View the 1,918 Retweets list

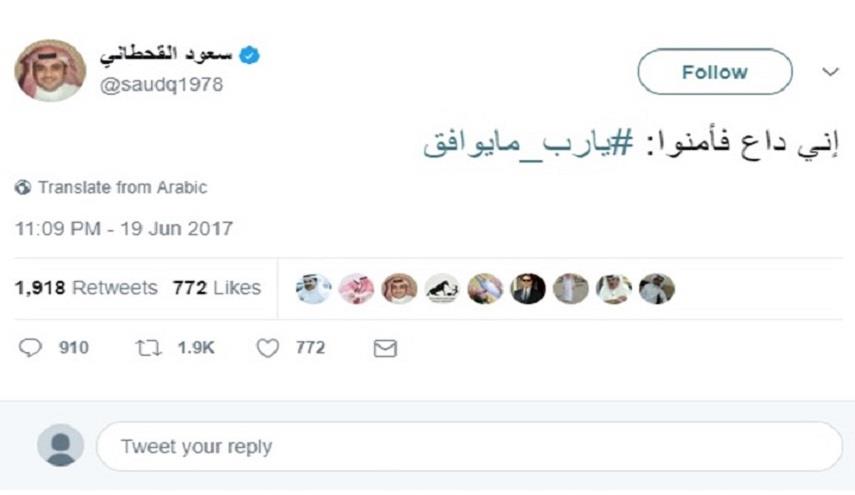[x=86, y=288]
